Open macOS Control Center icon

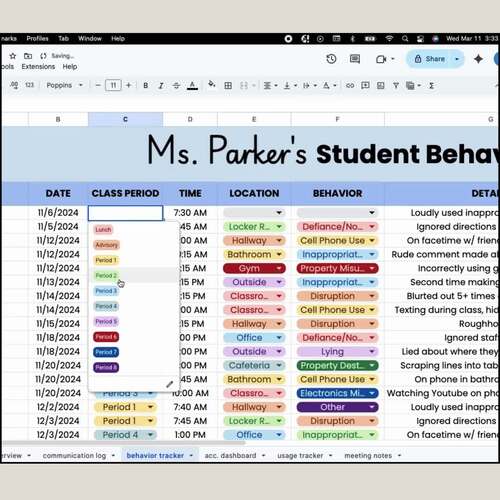(420, 39)
